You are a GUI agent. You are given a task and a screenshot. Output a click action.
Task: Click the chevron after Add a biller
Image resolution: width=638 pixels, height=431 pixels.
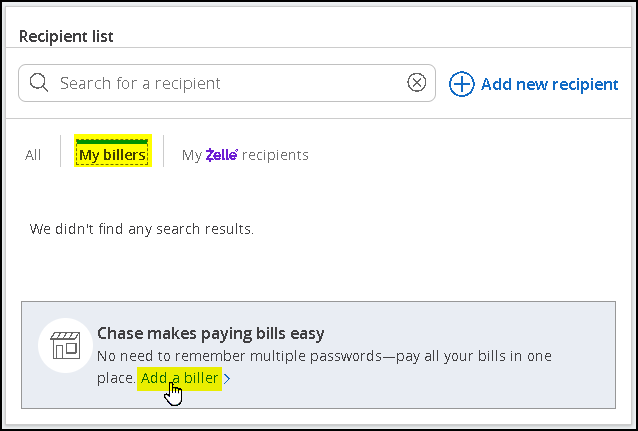[227, 379]
